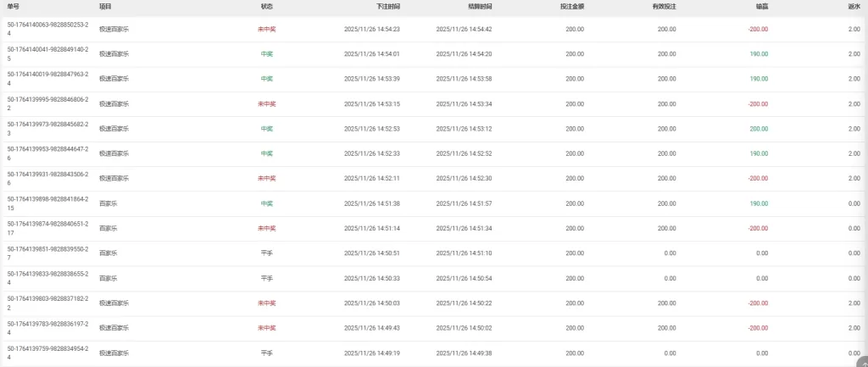Click 平手 status at bet time 14:50:51
Viewport: 868px width, 367px height.
click(x=267, y=253)
